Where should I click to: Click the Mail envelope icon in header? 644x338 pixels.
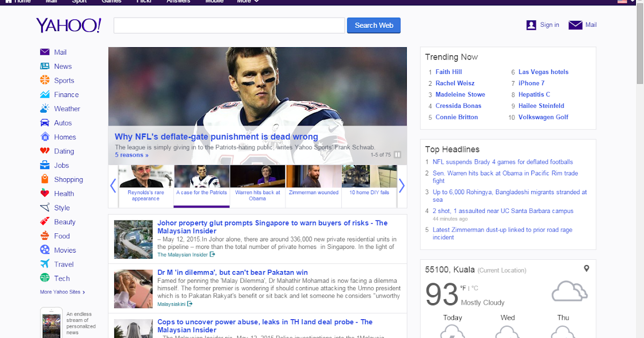click(575, 25)
